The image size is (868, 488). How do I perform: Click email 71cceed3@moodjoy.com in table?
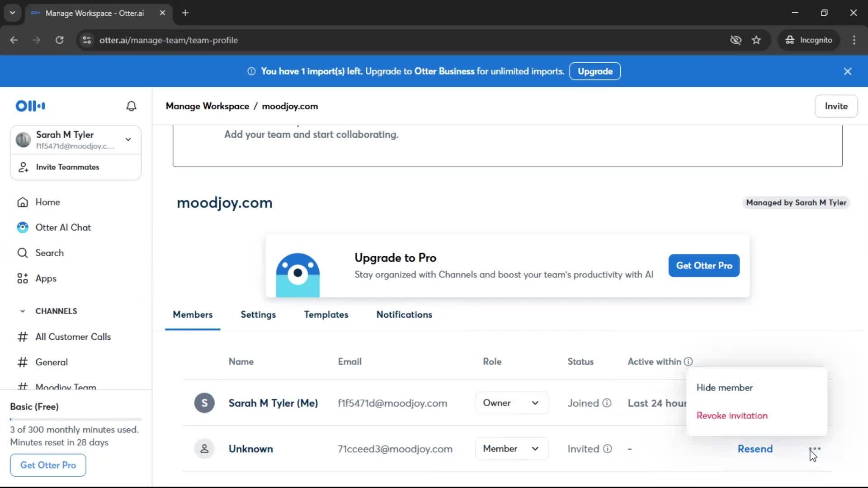[x=395, y=449]
